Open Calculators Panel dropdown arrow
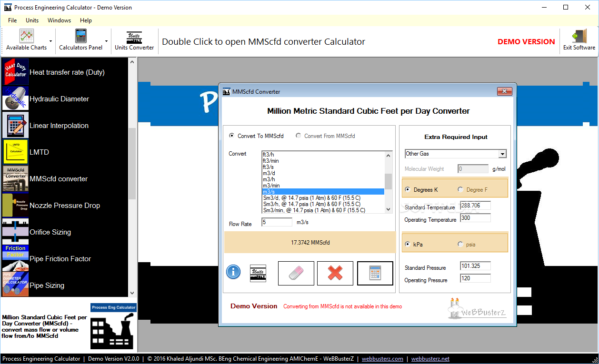Viewport: 599px width, 364px height. [x=106, y=41]
